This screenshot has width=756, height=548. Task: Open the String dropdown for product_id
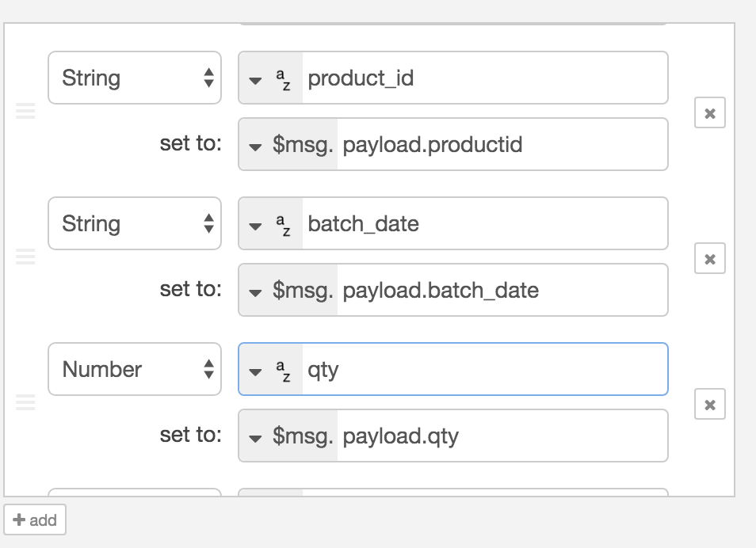[135, 78]
